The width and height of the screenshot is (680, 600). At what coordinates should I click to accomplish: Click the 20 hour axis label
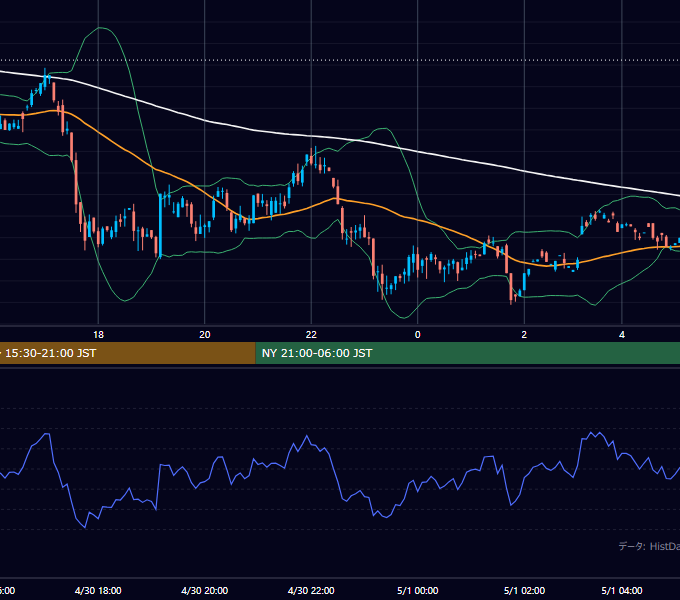coord(205,335)
